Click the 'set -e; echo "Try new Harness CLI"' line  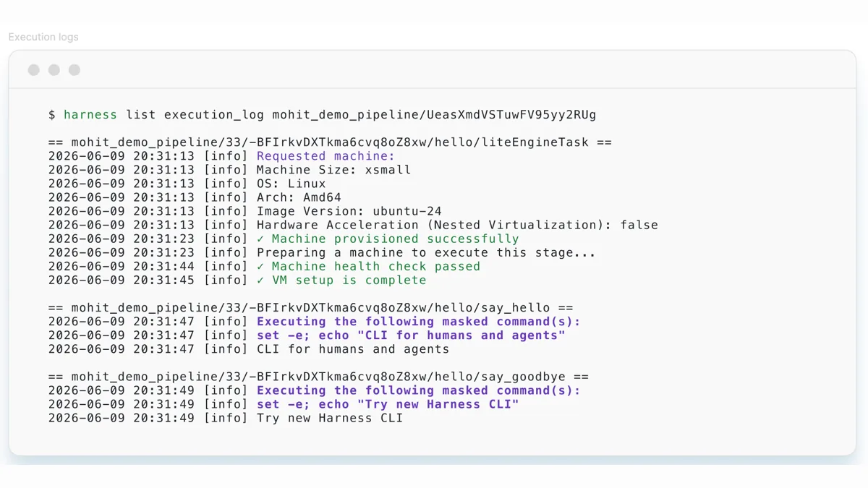coord(284,404)
